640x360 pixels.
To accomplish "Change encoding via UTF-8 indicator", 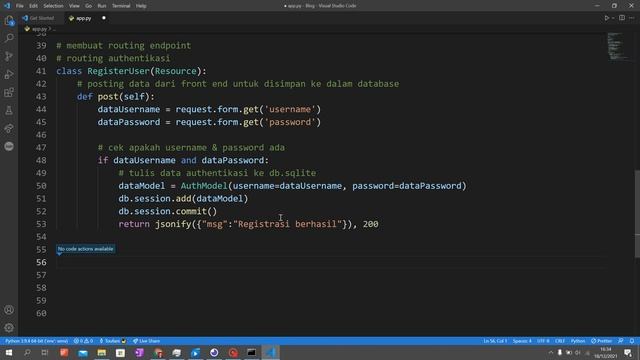I will pos(543,341).
